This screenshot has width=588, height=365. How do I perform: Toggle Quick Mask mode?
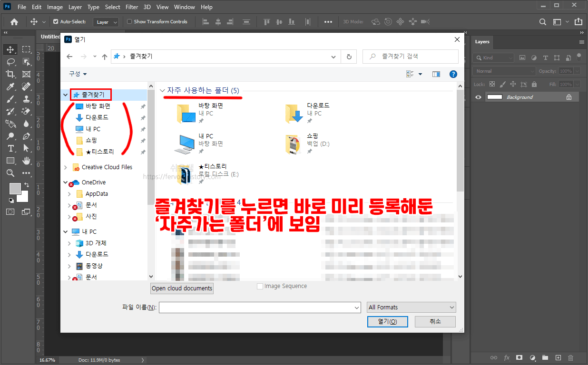10,211
